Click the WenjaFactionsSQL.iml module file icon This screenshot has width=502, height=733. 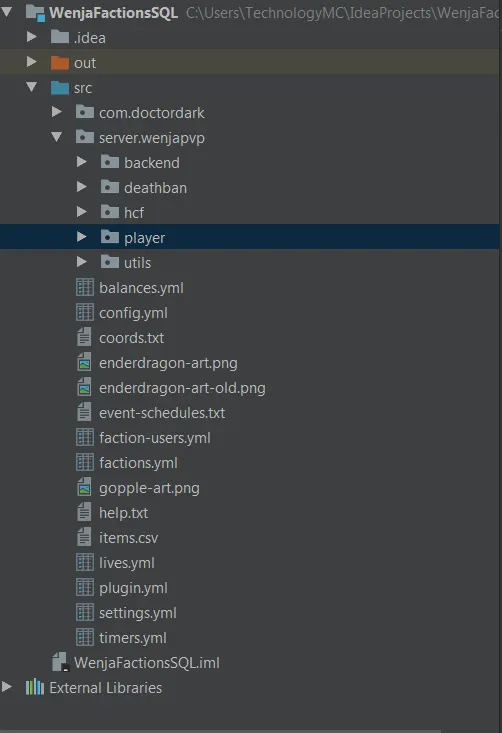pos(60,662)
